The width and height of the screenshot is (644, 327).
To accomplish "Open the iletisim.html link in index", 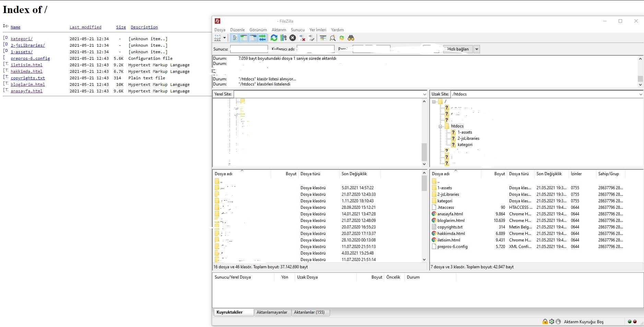I will tap(26, 65).
